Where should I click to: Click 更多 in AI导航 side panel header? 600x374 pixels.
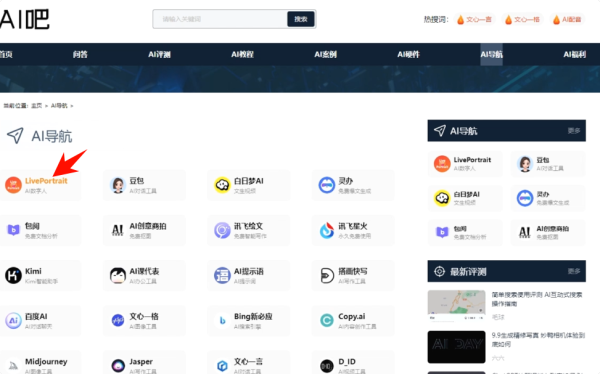[x=574, y=131]
